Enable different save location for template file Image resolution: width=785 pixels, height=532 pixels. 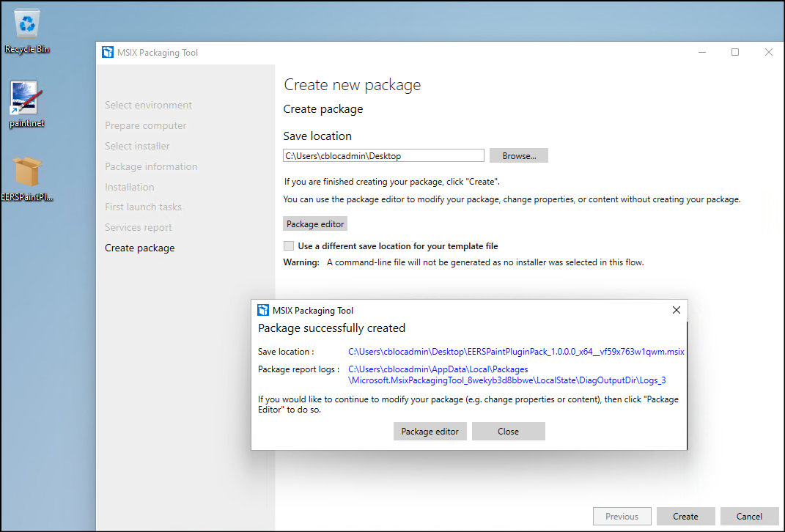coord(289,246)
